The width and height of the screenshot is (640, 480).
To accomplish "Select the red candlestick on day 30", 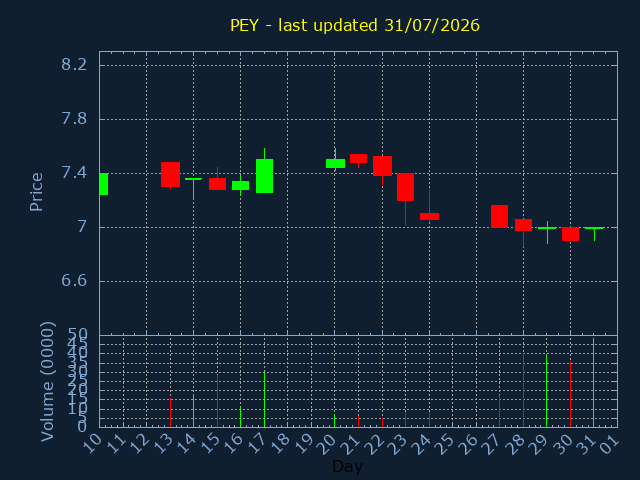I will (570, 234).
